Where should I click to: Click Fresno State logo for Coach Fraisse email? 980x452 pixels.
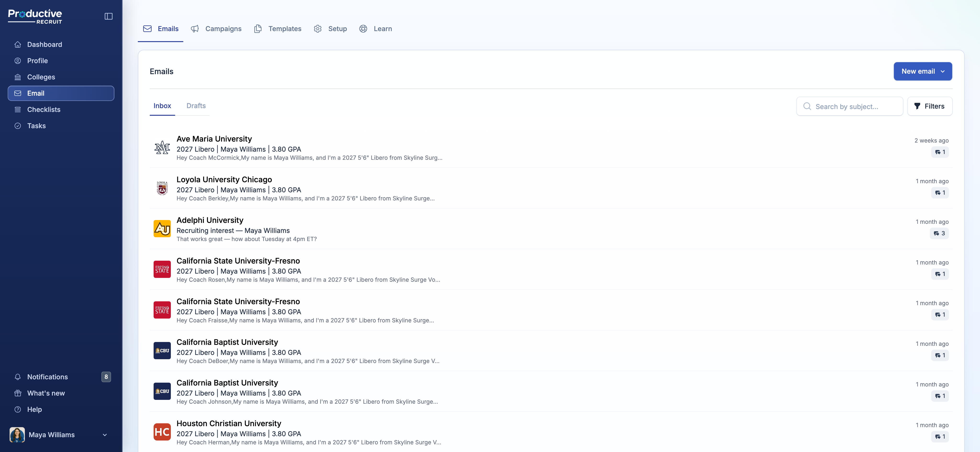162,310
